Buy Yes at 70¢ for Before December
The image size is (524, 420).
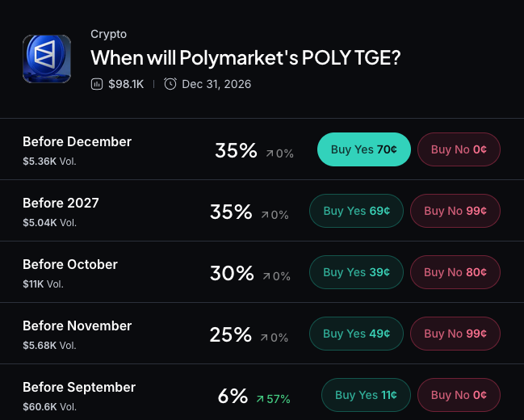pos(364,149)
